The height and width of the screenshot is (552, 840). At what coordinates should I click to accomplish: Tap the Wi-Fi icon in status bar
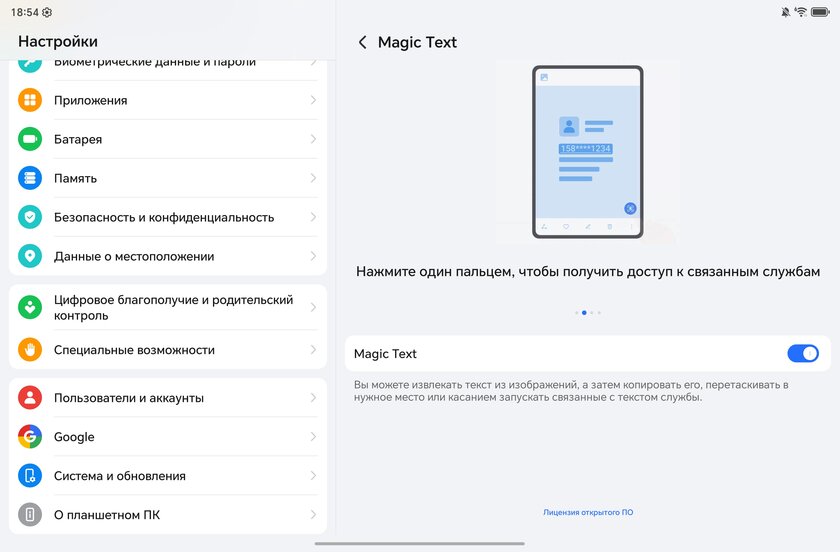pos(801,12)
